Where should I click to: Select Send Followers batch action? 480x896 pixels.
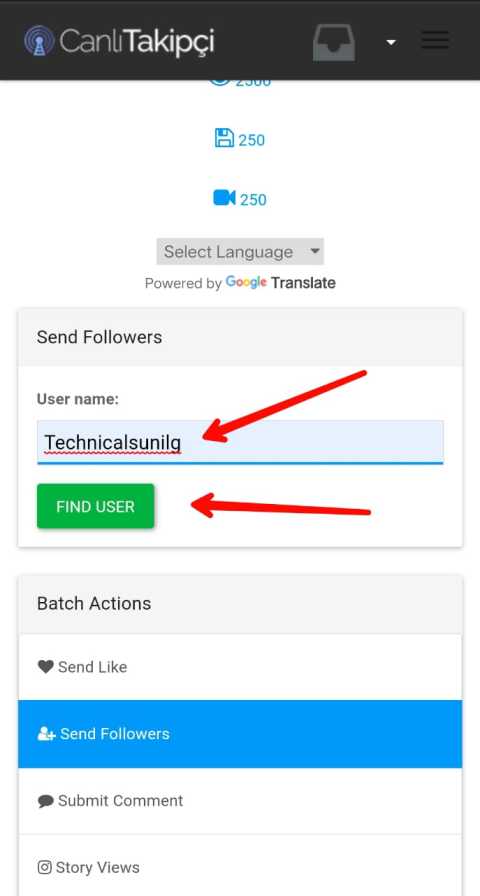pyautogui.click(x=240, y=734)
